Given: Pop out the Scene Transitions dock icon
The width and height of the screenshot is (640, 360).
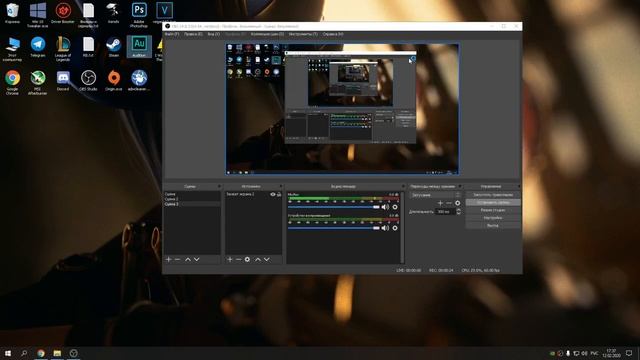Looking at the screenshot, I should tap(460, 187).
